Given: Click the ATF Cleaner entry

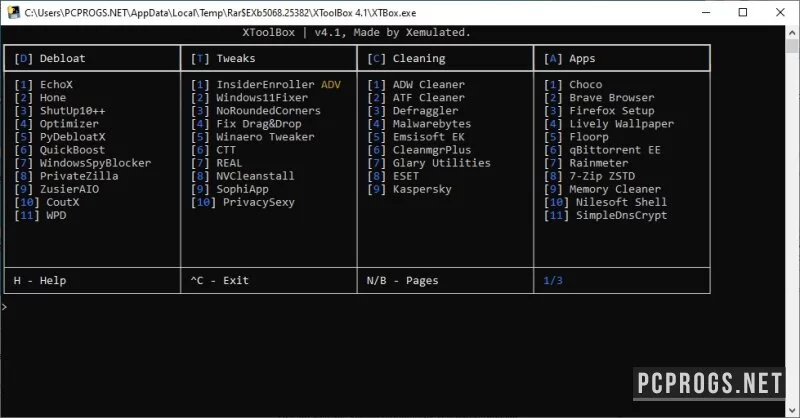Looking at the screenshot, I should (416, 98).
